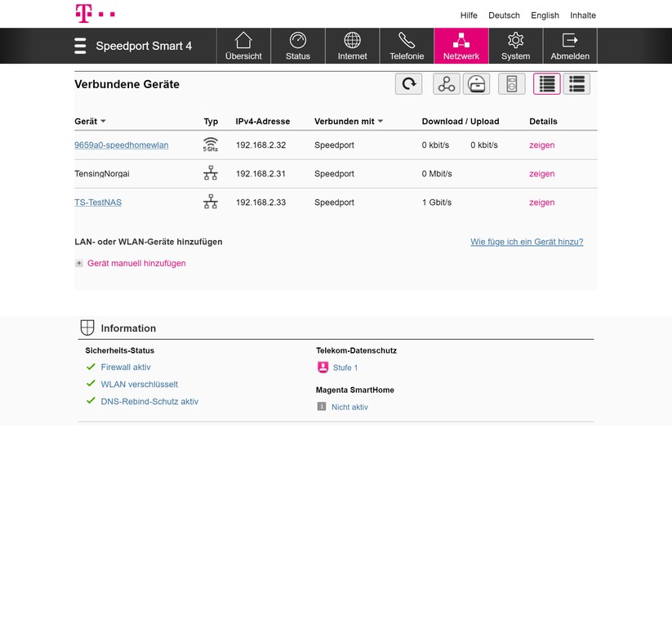Open System settings gear tab

(x=515, y=46)
